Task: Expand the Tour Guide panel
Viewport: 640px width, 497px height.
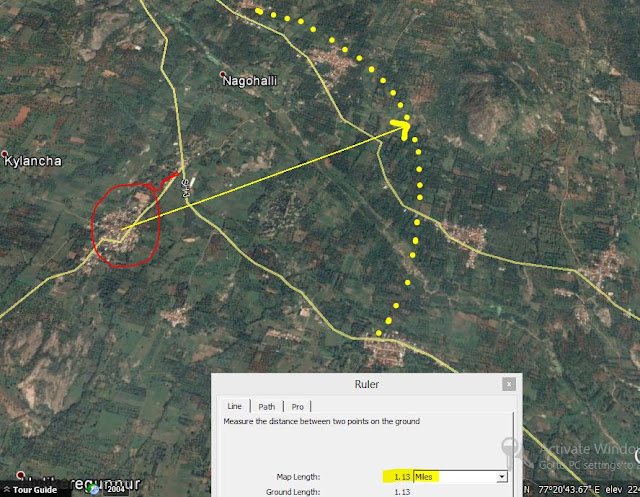Action: tap(30, 490)
